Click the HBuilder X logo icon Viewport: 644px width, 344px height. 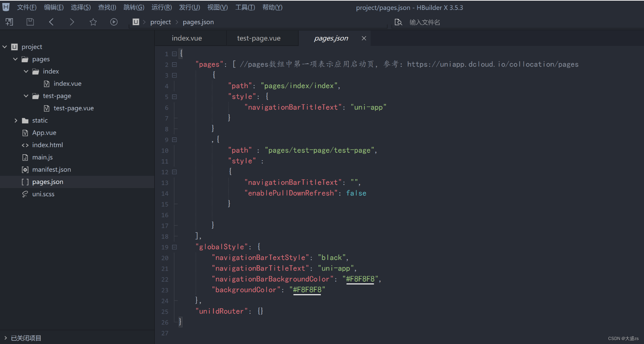pos(6,7)
